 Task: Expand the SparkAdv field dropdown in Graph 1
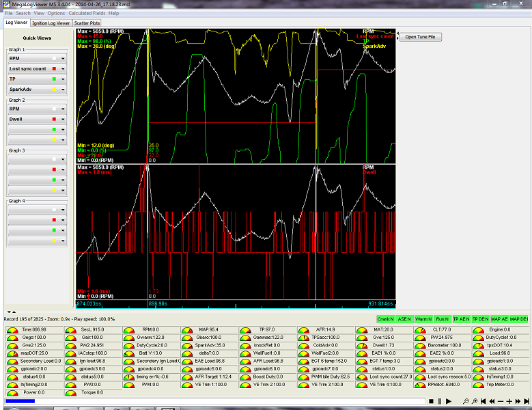tap(63, 90)
